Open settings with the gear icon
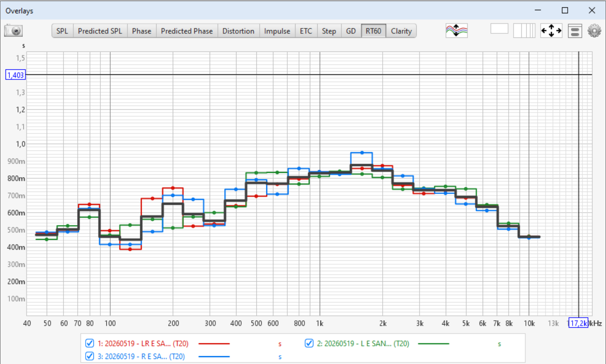606x364 pixels. tap(595, 31)
